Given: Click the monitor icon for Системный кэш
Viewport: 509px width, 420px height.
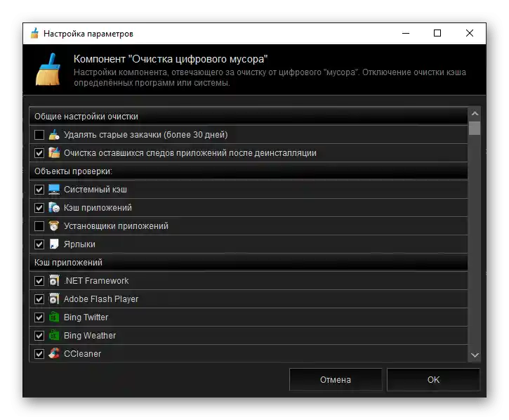Looking at the screenshot, I should pos(54,189).
